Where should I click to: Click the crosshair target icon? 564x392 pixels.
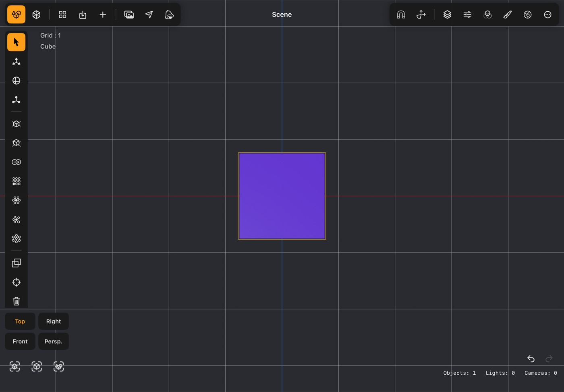(x=16, y=282)
